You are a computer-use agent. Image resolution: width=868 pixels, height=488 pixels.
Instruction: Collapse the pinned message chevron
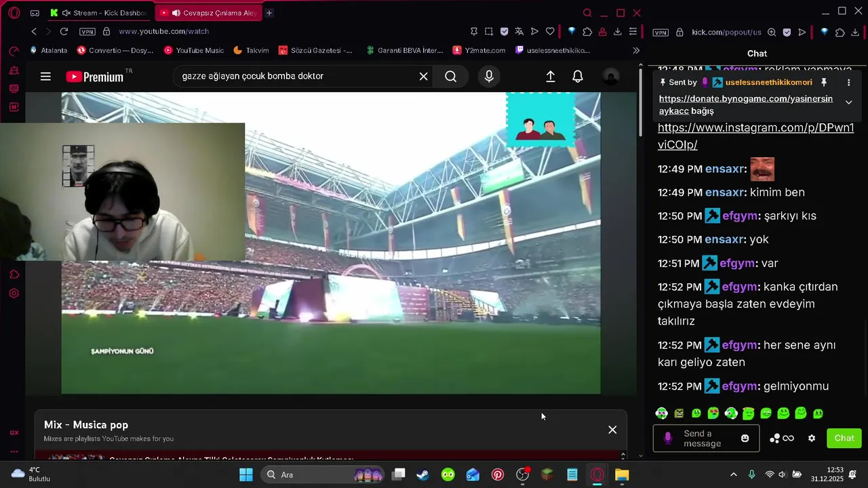[848, 102]
